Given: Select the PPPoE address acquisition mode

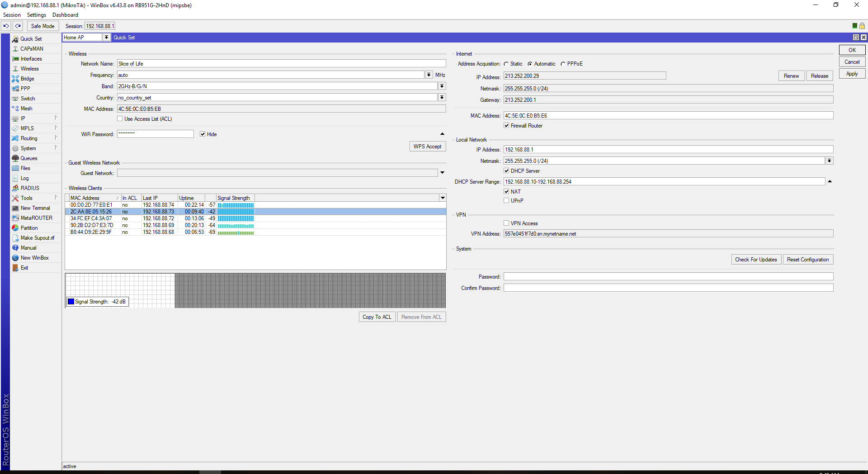Looking at the screenshot, I should [563, 63].
